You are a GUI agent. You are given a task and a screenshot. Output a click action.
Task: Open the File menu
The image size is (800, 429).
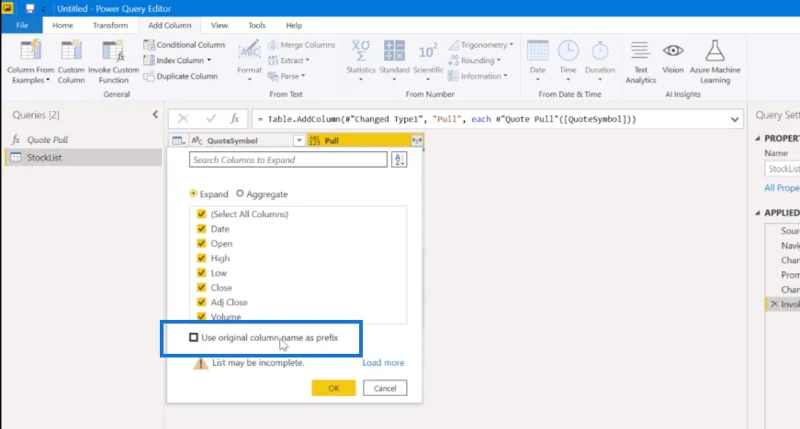coord(22,25)
